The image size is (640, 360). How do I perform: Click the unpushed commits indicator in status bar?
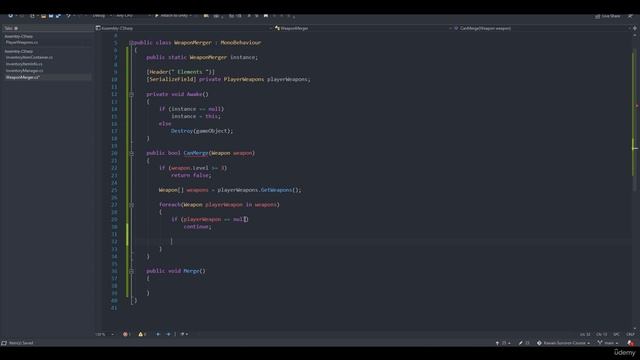[x=503, y=343]
